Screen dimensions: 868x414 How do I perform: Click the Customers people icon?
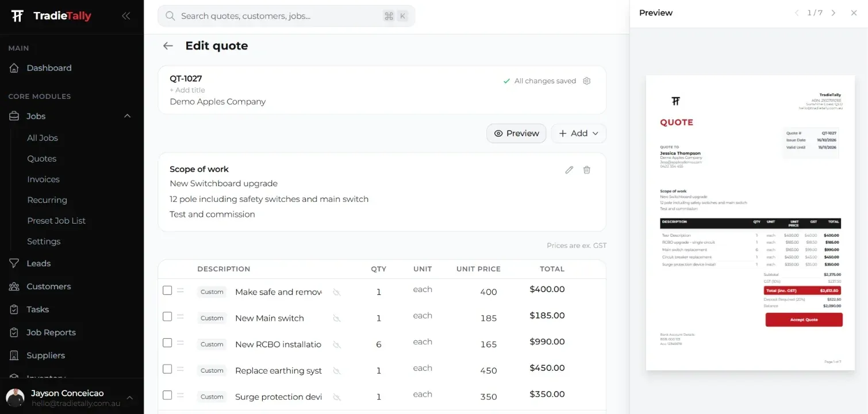[15, 286]
